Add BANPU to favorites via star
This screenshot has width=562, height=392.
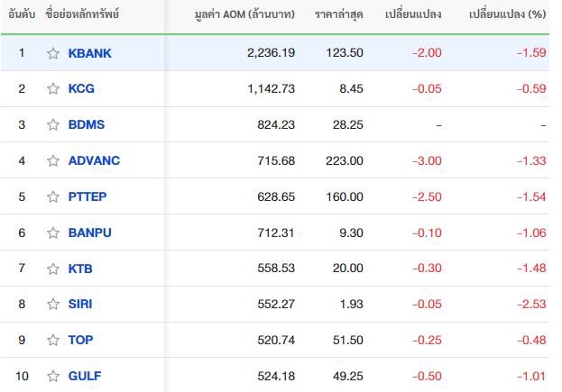coord(53,232)
